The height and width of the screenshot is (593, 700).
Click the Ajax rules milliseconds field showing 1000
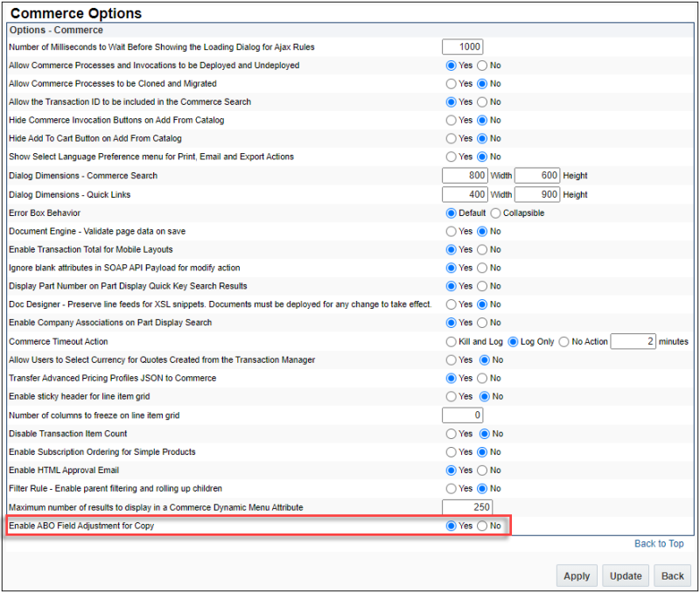[x=462, y=46]
